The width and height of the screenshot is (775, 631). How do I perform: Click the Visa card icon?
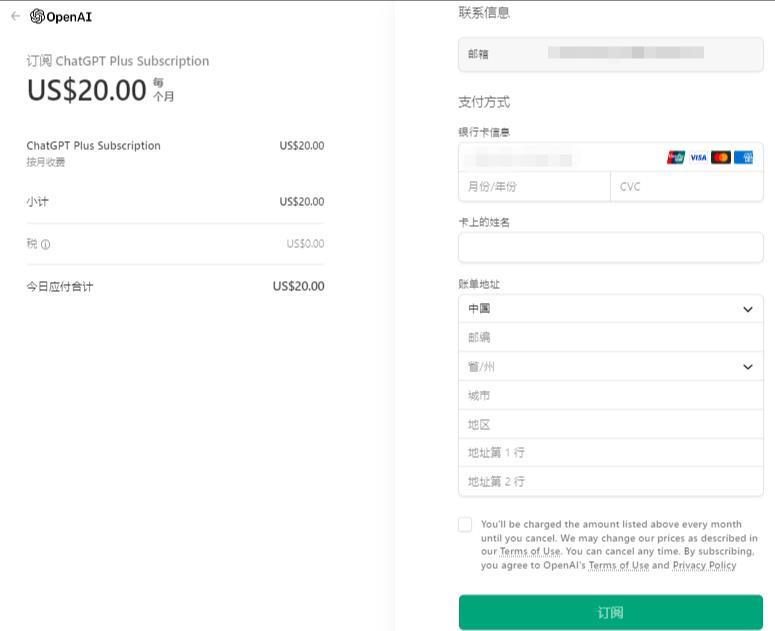coord(698,157)
